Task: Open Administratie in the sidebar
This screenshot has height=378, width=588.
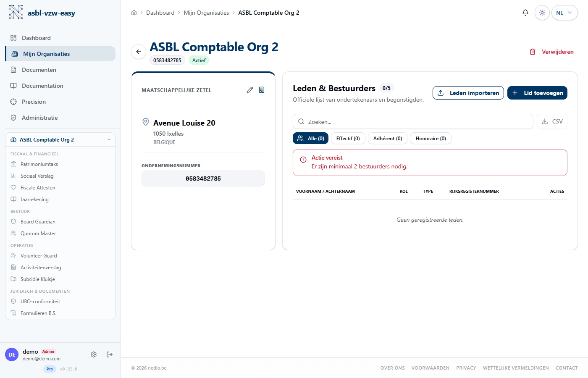Action: pos(60,118)
